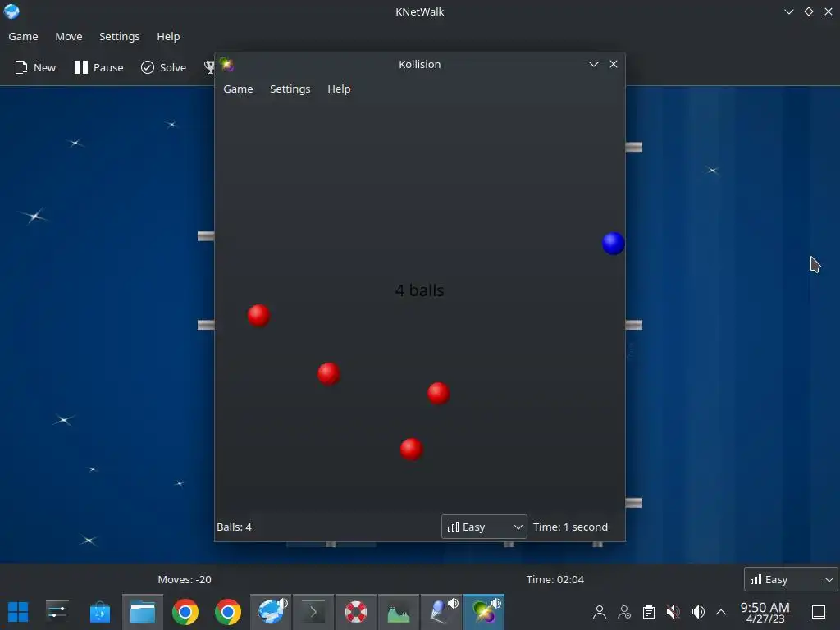Expand Kollision difficulty Easy dropdown

tap(484, 527)
